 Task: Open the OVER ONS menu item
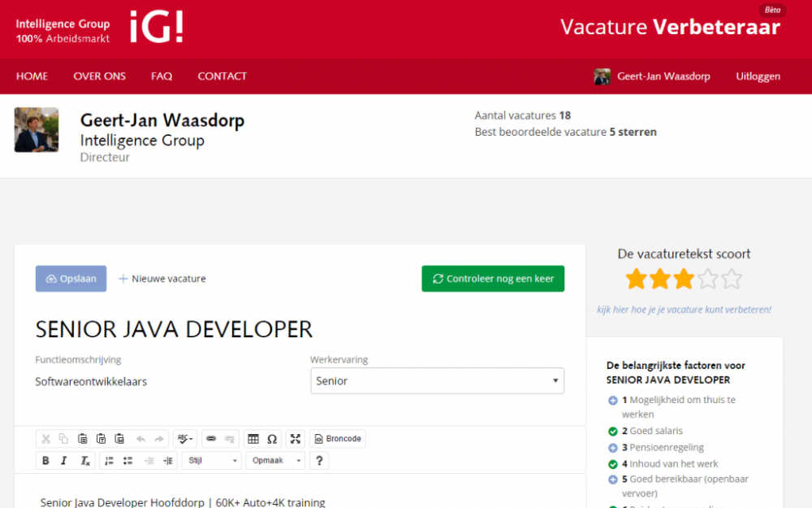point(99,76)
